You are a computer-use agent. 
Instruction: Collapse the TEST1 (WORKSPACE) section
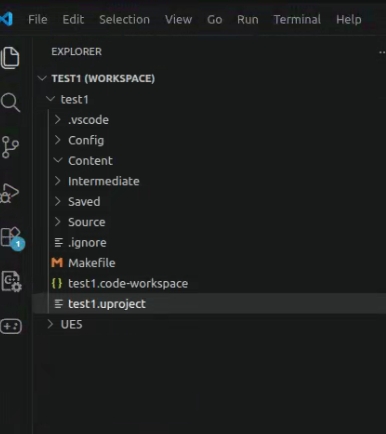pos(42,78)
